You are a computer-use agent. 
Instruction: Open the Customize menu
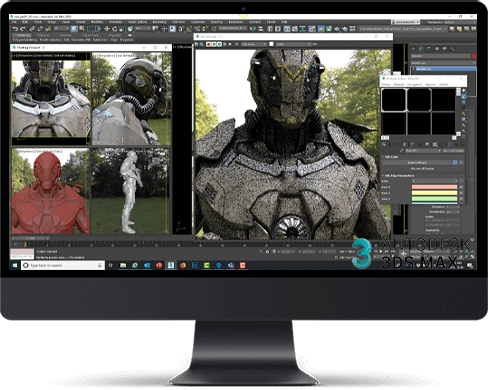tap(198, 22)
